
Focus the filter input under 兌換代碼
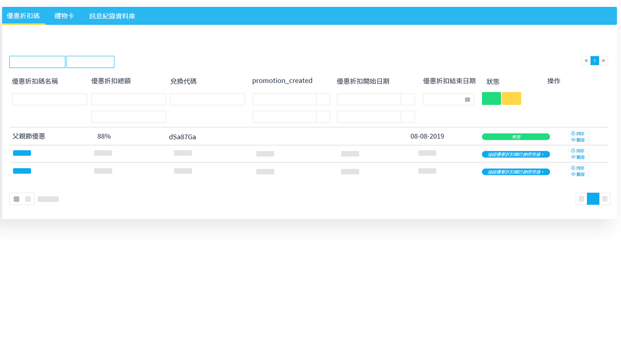(x=207, y=99)
